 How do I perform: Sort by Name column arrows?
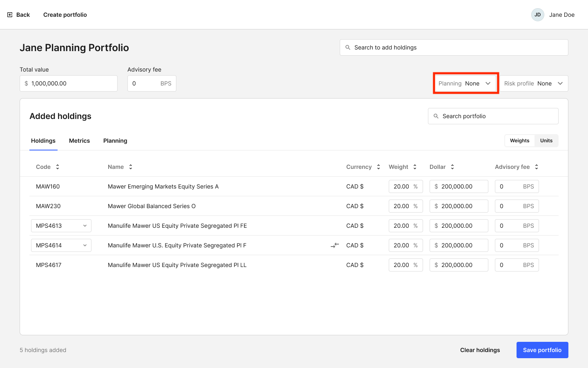click(x=131, y=167)
